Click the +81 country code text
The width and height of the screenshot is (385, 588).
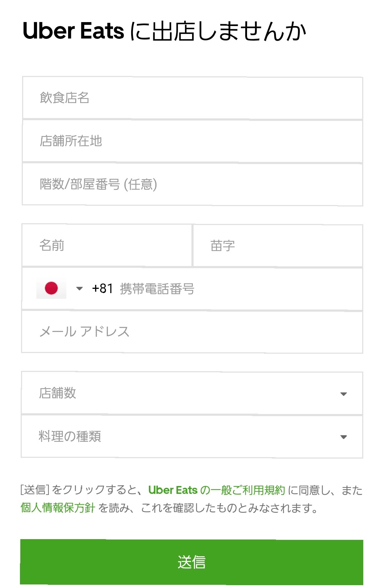(102, 288)
